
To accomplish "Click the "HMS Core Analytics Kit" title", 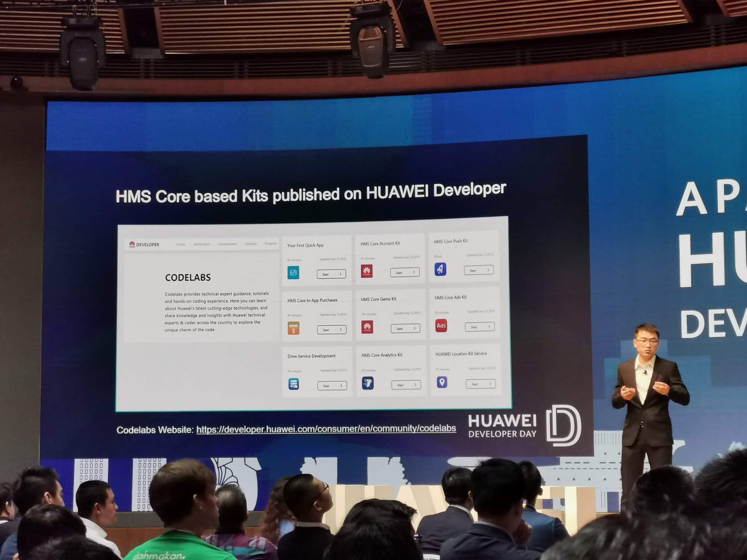I will pyautogui.click(x=382, y=355).
